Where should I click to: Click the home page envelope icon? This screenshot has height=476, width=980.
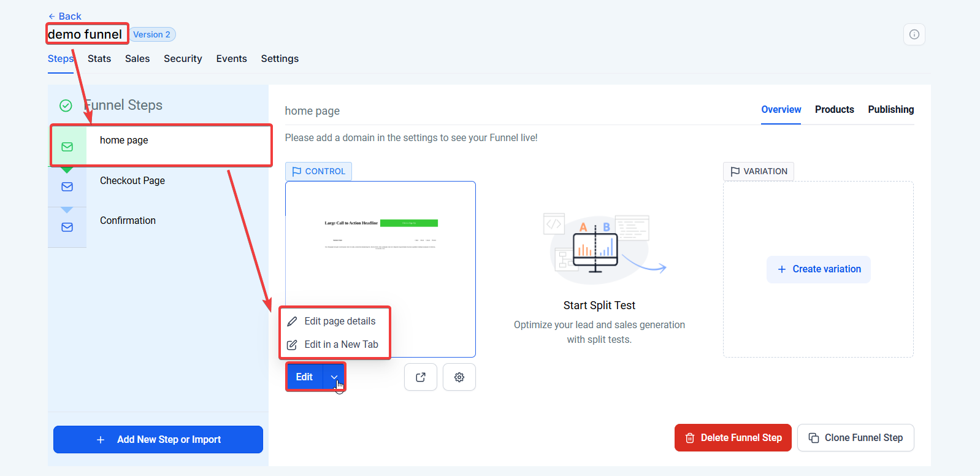coord(67,147)
